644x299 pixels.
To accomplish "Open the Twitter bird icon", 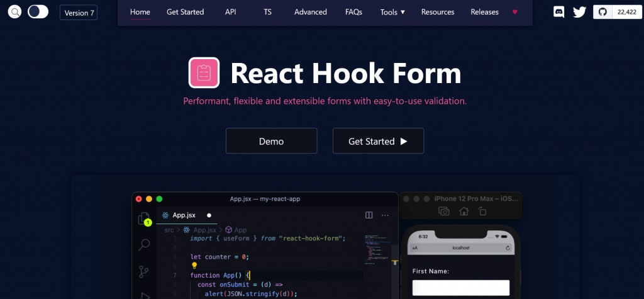I will tap(579, 12).
